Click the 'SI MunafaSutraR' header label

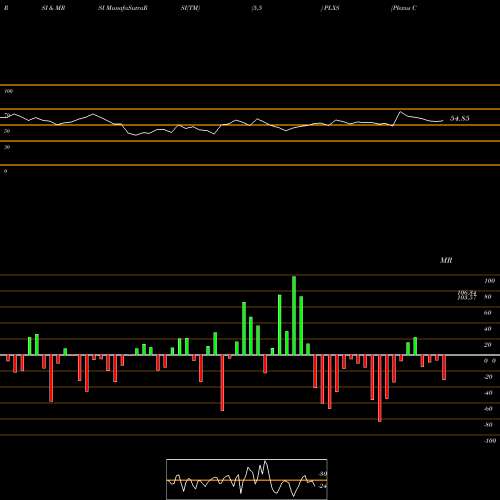(x=123, y=8)
